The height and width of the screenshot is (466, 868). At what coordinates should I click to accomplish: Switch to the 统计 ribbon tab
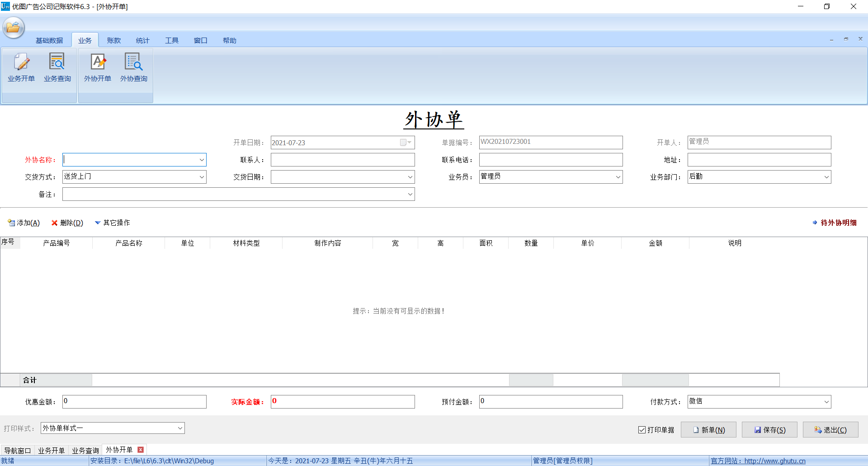[143, 40]
